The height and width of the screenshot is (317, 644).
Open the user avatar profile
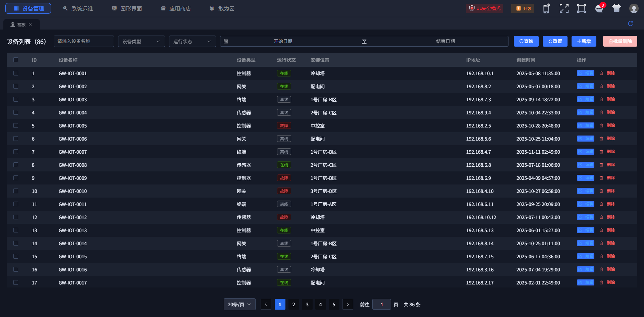pos(634,8)
